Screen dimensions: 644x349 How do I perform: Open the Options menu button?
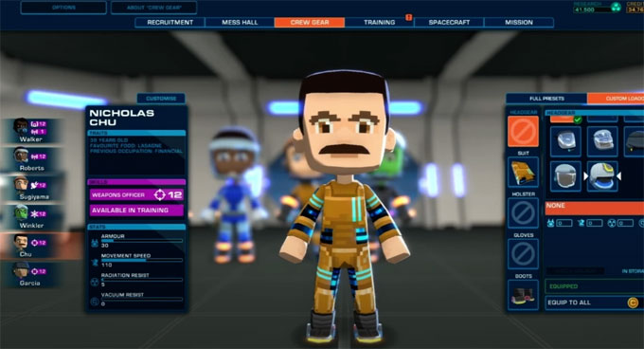63,8
